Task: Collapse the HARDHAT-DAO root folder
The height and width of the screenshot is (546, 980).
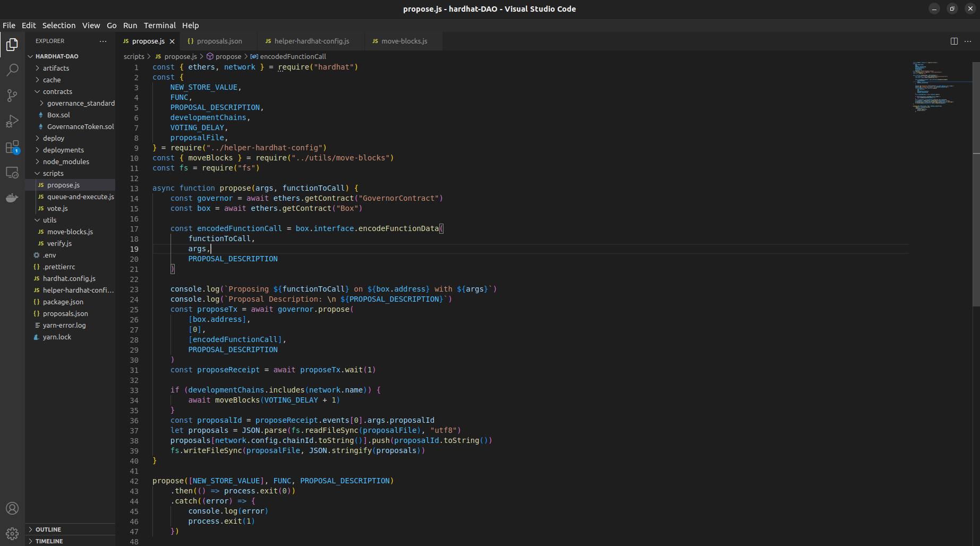Action: pyautogui.click(x=31, y=56)
